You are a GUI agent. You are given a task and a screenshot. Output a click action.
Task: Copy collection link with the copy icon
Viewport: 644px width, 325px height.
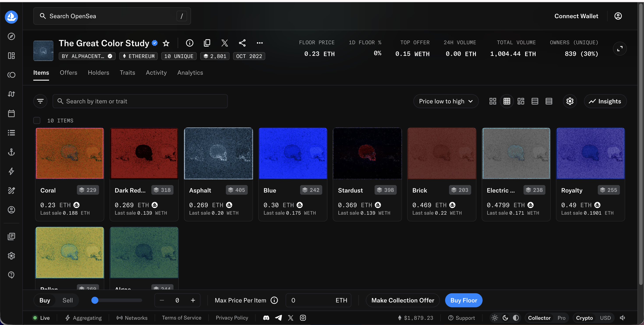(207, 43)
